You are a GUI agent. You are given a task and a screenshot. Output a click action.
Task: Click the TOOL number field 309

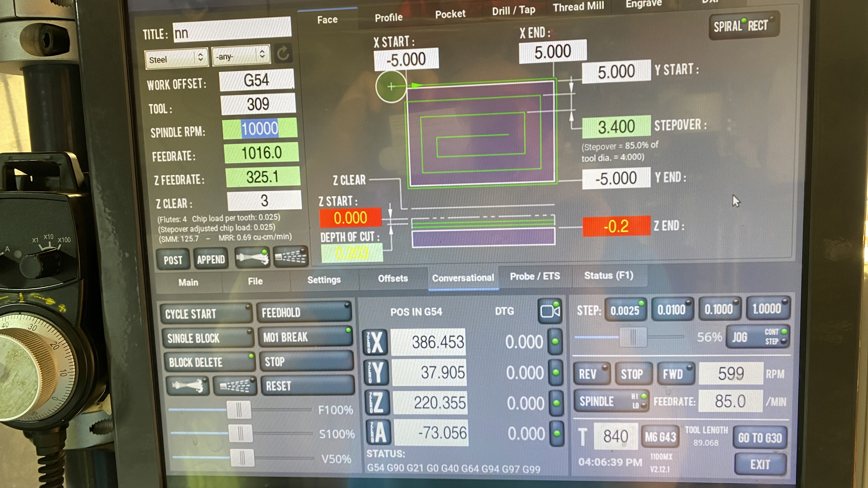click(x=258, y=104)
